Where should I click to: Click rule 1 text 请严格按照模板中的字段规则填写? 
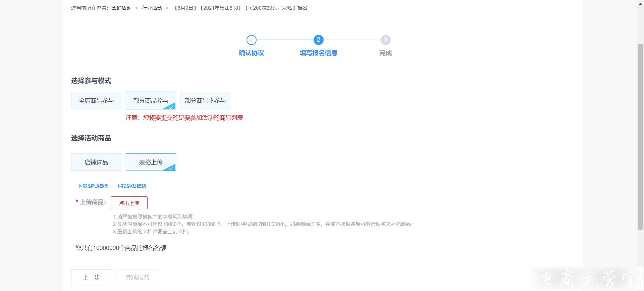[154, 217]
